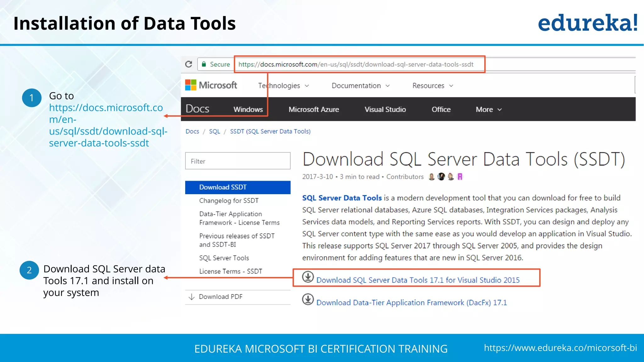644x362 pixels.
Task: Click the SQL breadcrumb link
Action: 214,131
